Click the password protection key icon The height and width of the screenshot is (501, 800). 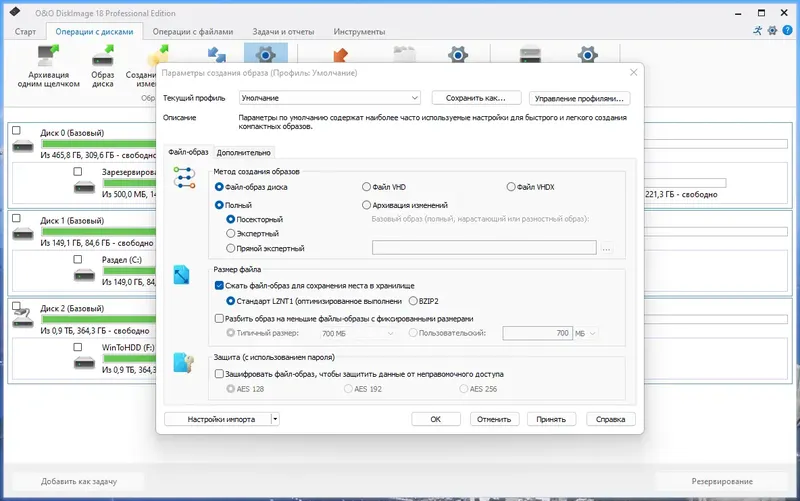pos(184,363)
